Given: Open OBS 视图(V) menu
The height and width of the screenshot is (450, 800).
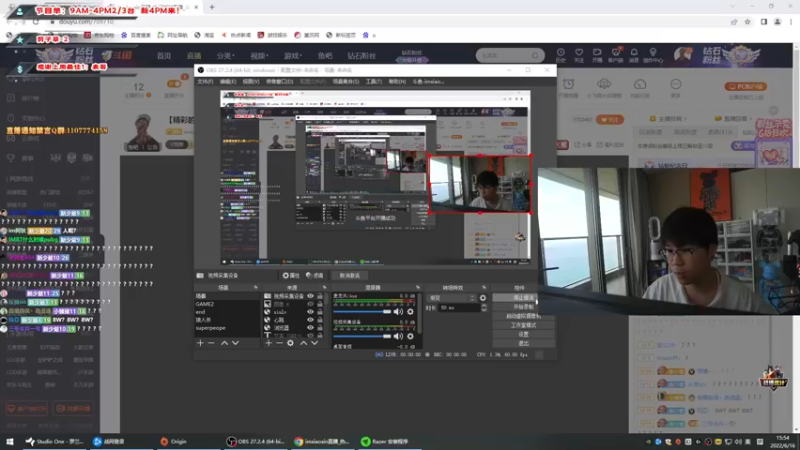Looking at the screenshot, I should coord(251,82).
